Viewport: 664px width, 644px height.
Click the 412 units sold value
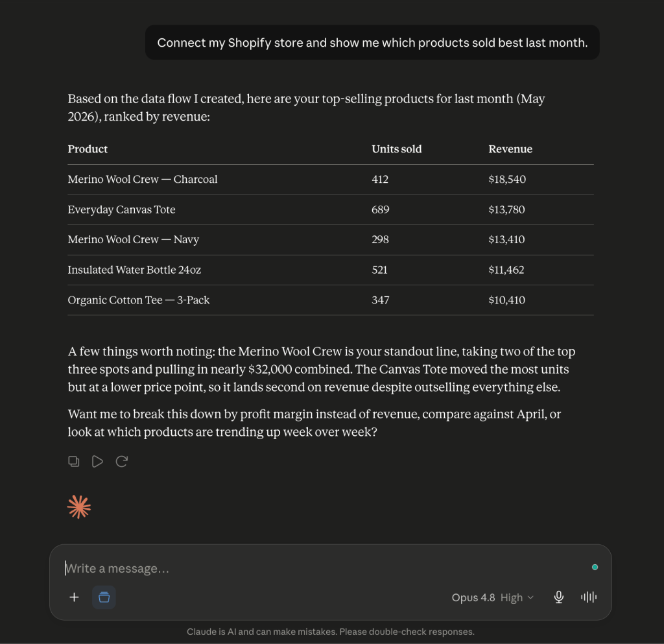pyautogui.click(x=380, y=179)
